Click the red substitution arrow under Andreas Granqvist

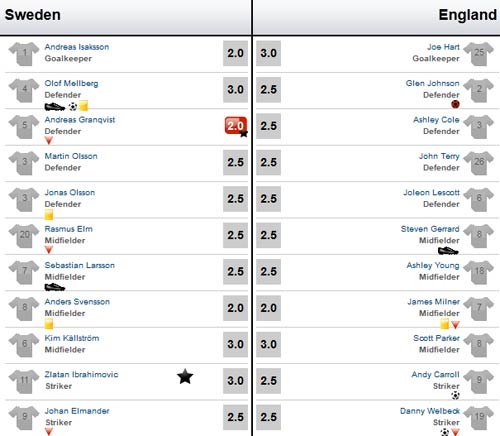click(x=49, y=141)
